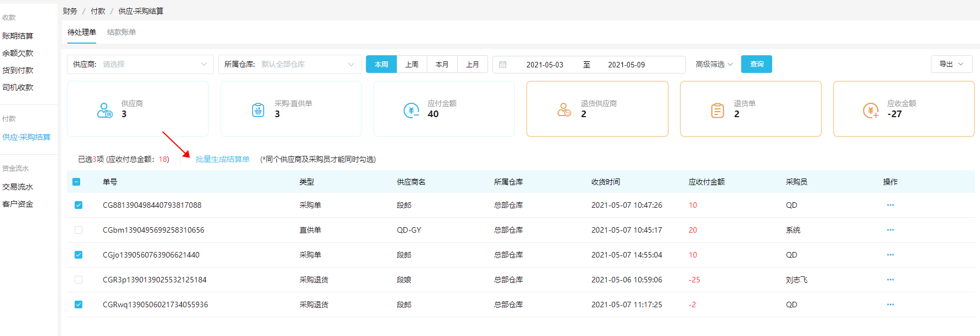The image size is (980, 336).
Task: Click the supplier count card icon
Action: pos(105,110)
